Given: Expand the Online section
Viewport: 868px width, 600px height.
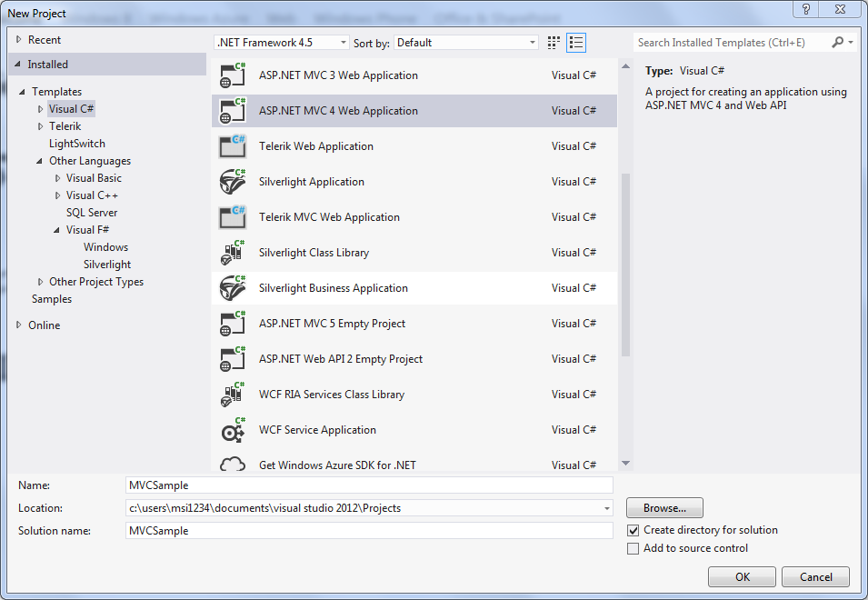Looking at the screenshot, I should click(x=19, y=325).
